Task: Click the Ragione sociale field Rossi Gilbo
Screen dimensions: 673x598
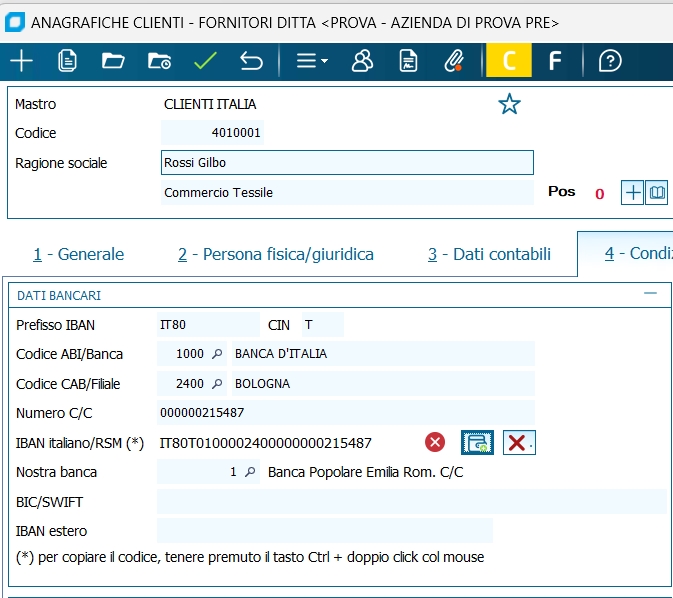Action: (347, 162)
